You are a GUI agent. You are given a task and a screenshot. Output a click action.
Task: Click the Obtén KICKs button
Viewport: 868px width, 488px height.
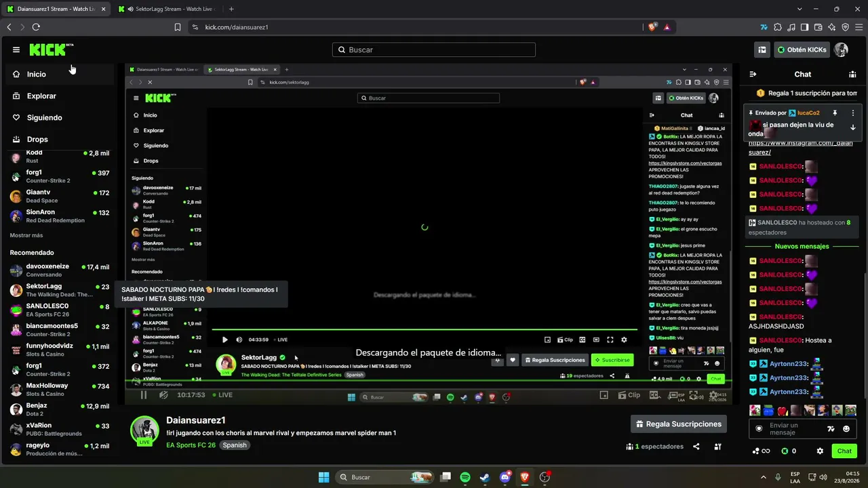[x=802, y=49]
